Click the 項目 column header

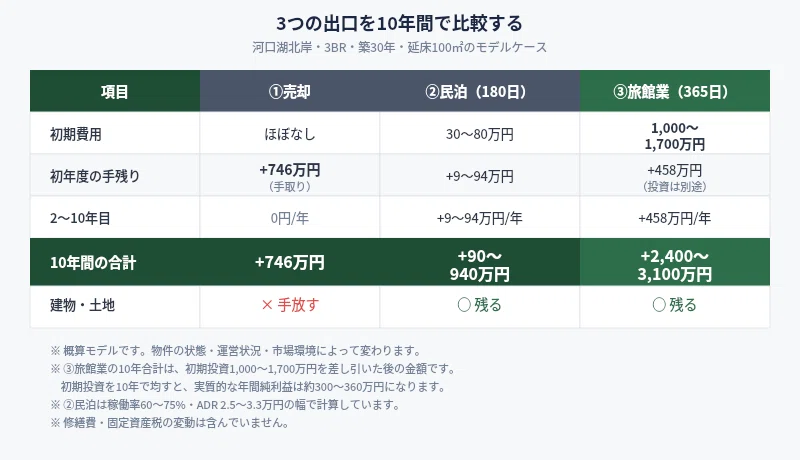(115, 91)
